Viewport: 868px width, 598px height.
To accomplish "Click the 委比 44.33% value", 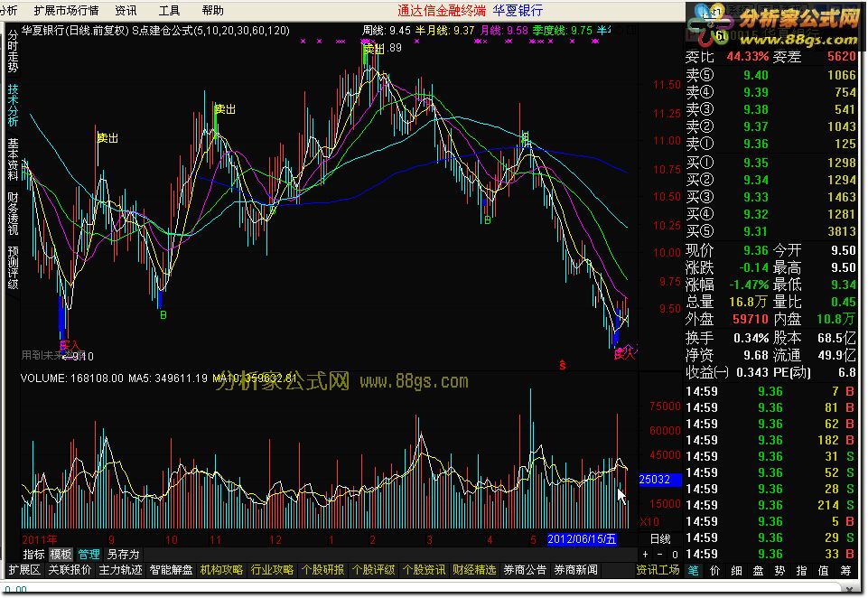I will click(x=748, y=57).
